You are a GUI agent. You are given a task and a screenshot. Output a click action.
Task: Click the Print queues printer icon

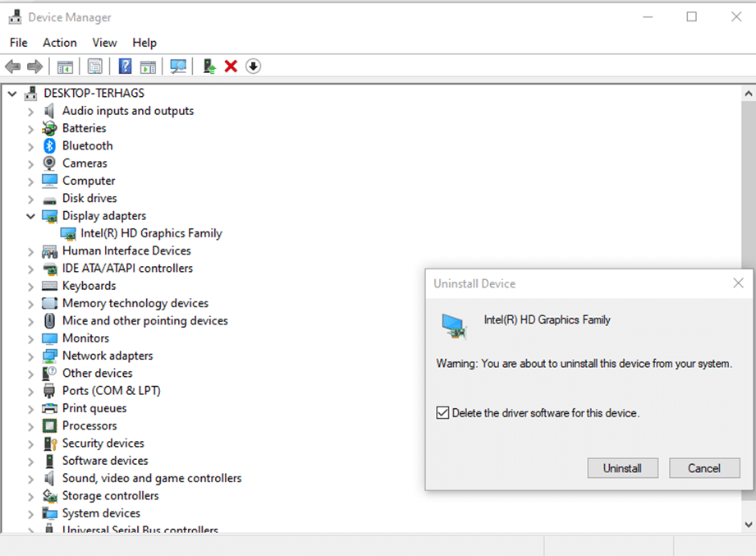pos(49,408)
